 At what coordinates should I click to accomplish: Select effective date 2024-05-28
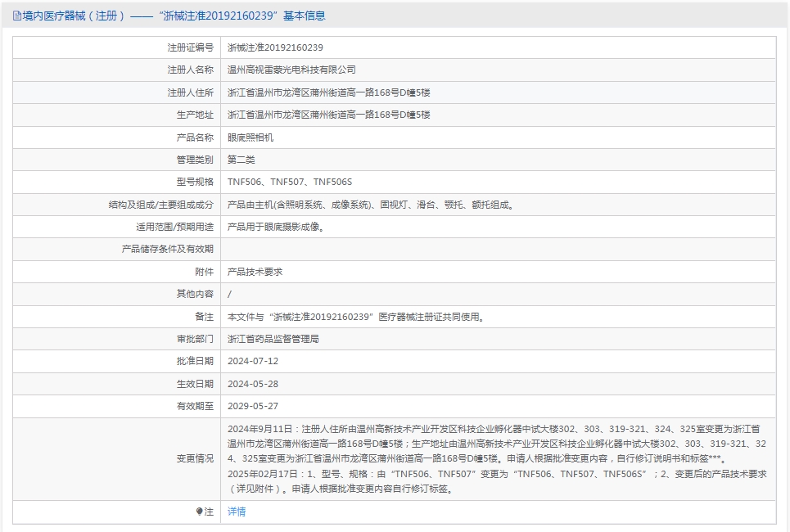pyautogui.click(x=253, y=384)
